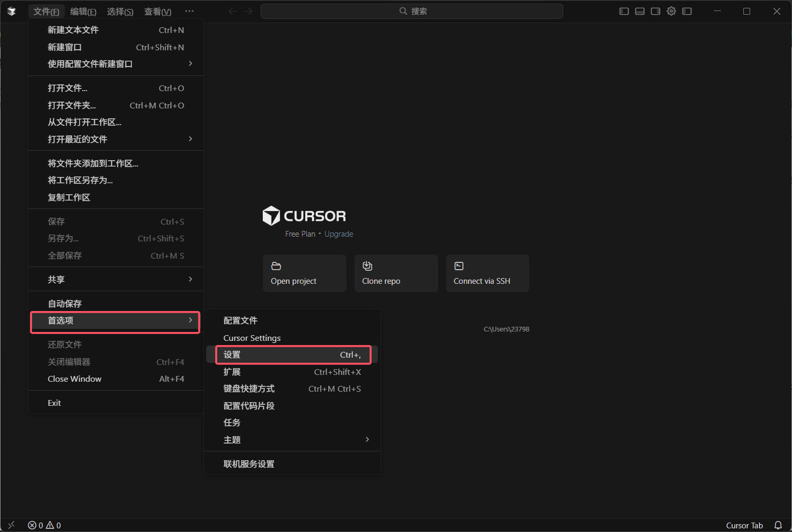Open the 编辑 menu
The width and height of the screenshot is (792, 532).
pos(83,11)
